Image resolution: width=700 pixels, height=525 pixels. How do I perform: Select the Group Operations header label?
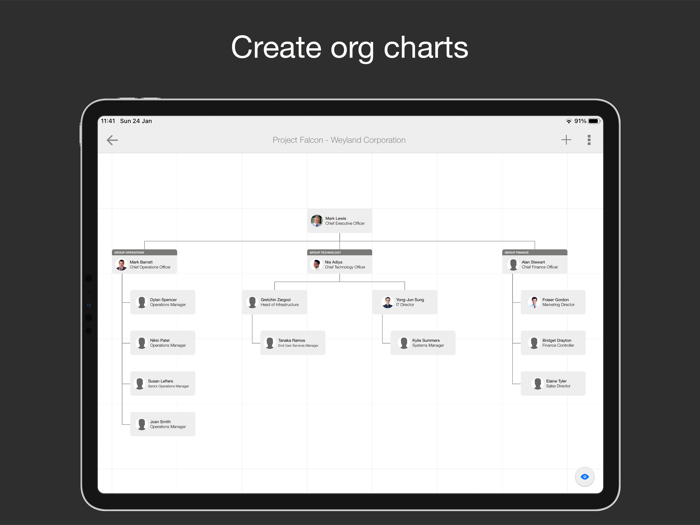tap(144, 253)
